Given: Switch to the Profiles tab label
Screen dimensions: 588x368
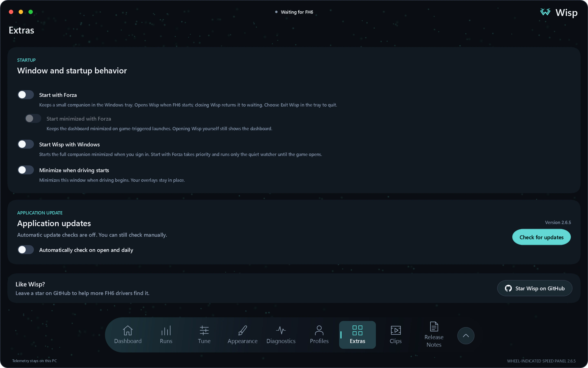Looking at the screenshot, I should (319, 341).
